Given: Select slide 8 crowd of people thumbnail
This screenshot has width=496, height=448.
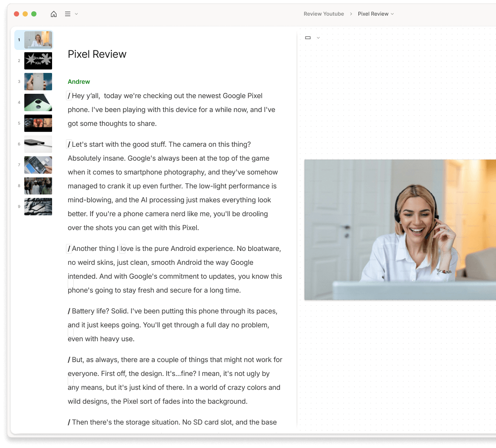Looking at the screenshot, I should click(38, 186).
